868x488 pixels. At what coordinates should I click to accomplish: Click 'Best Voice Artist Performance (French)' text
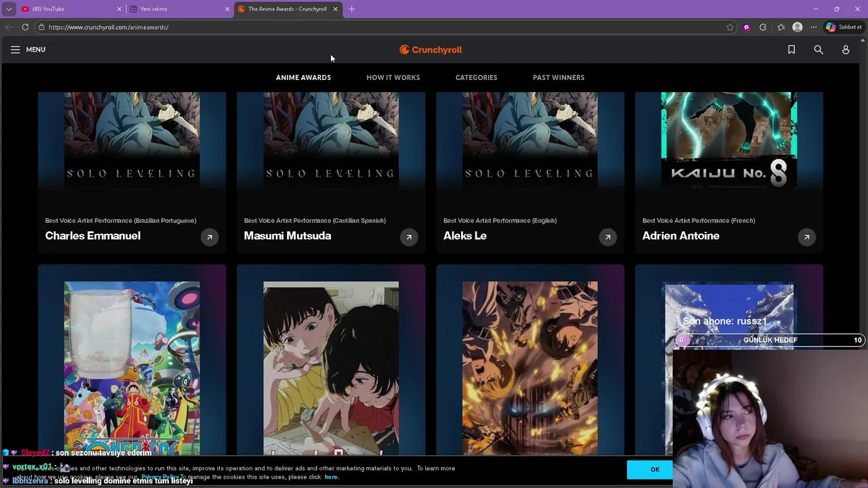click(698, 220)
